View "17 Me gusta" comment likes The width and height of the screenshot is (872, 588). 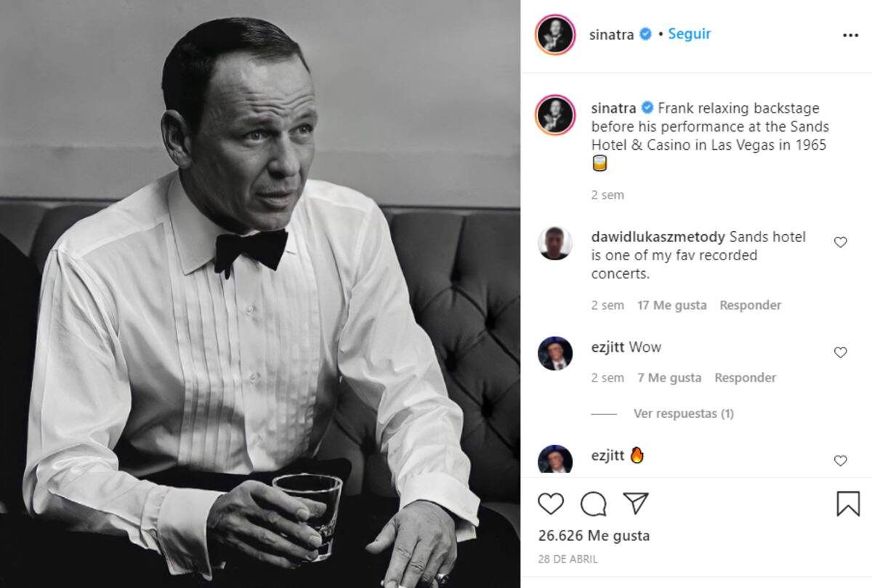pos(671,305)
